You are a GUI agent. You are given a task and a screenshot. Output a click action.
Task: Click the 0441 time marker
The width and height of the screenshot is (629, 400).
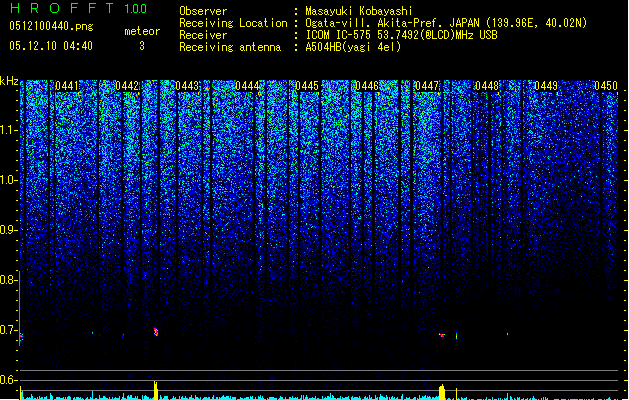pos(67,86)
